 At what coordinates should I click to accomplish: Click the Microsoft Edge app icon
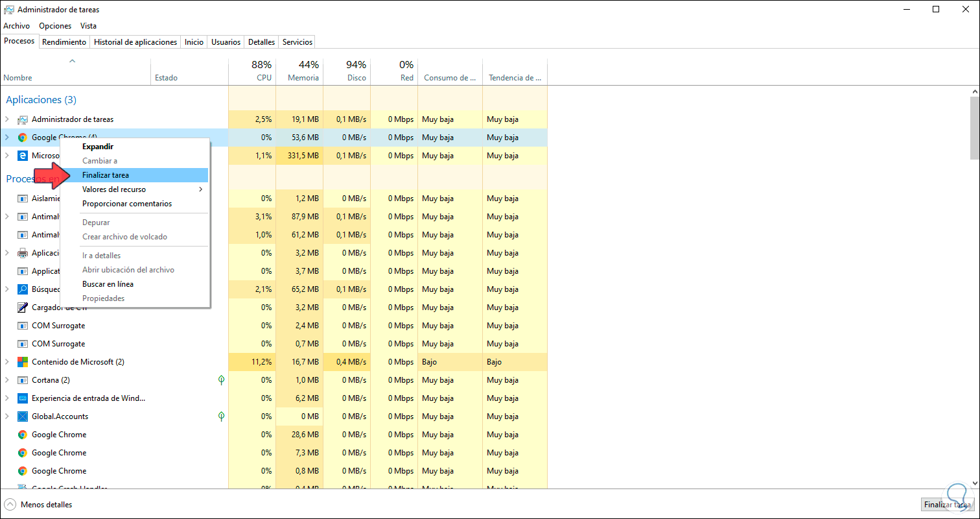(23, 156)
